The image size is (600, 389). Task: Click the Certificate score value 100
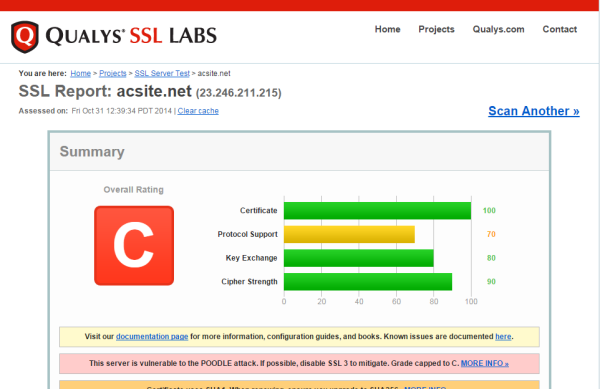pos(489,211)
